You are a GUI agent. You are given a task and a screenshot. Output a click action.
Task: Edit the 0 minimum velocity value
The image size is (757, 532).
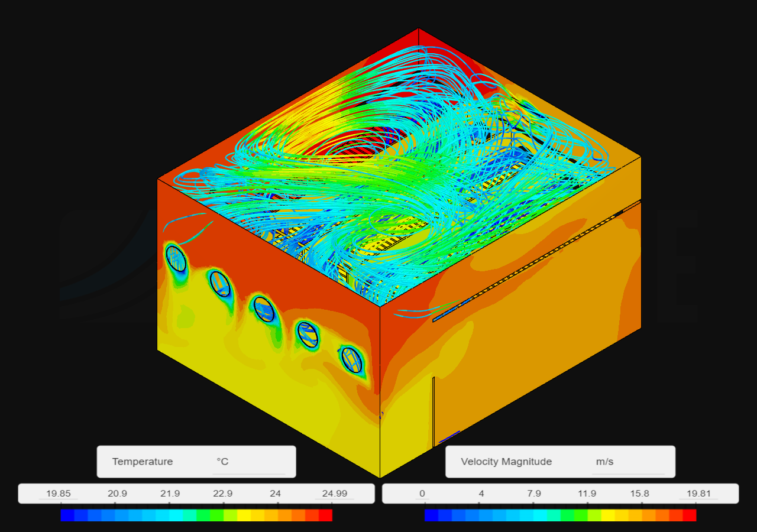click(x=422, y=494)
